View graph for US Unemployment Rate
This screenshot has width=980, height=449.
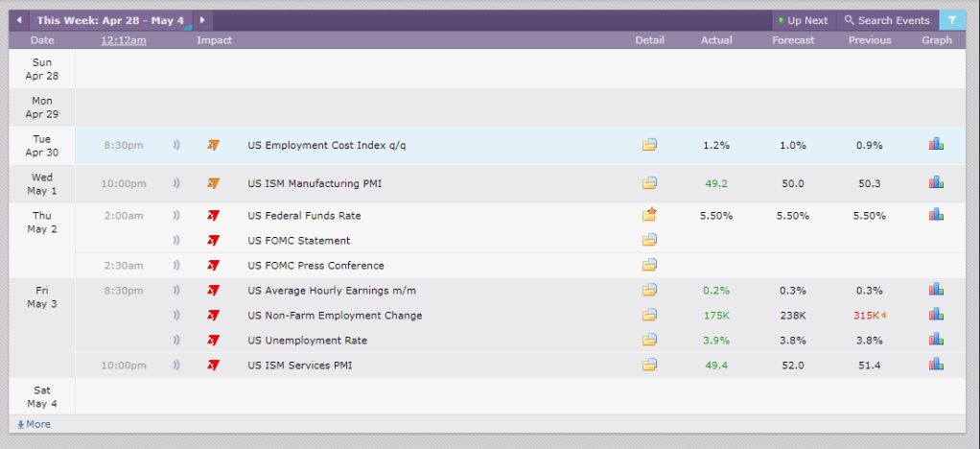click(x=936, y=340)
